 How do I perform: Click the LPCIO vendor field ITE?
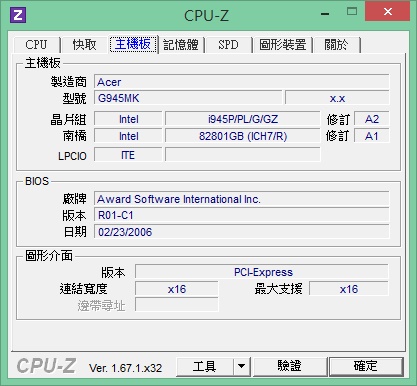click(128, 155)
